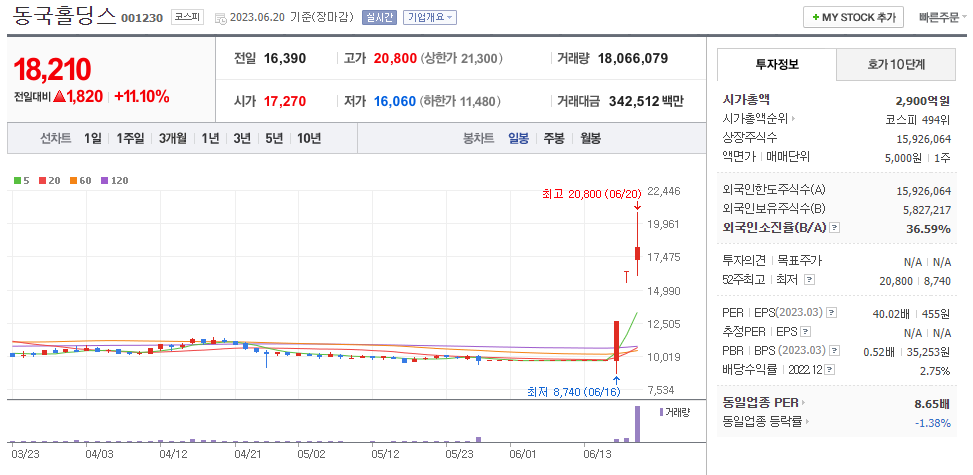
Task: Select the 10년 line chart period
Action: point(309,138)
